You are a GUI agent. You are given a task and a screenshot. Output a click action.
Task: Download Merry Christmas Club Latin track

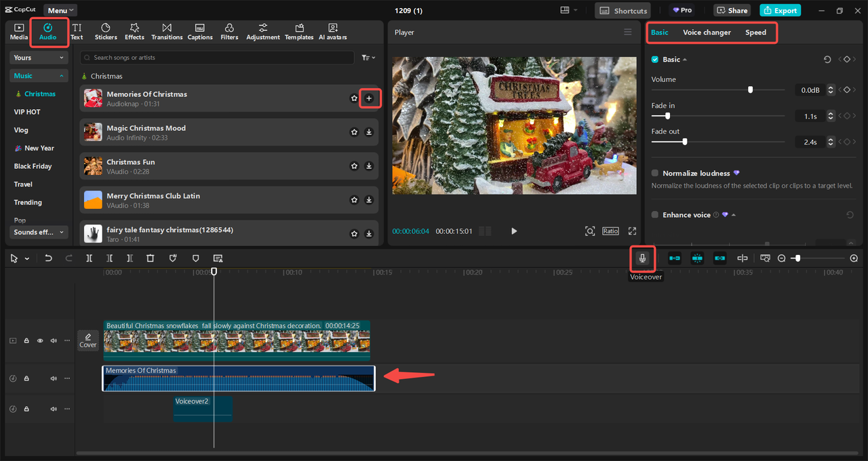[369, 200]
